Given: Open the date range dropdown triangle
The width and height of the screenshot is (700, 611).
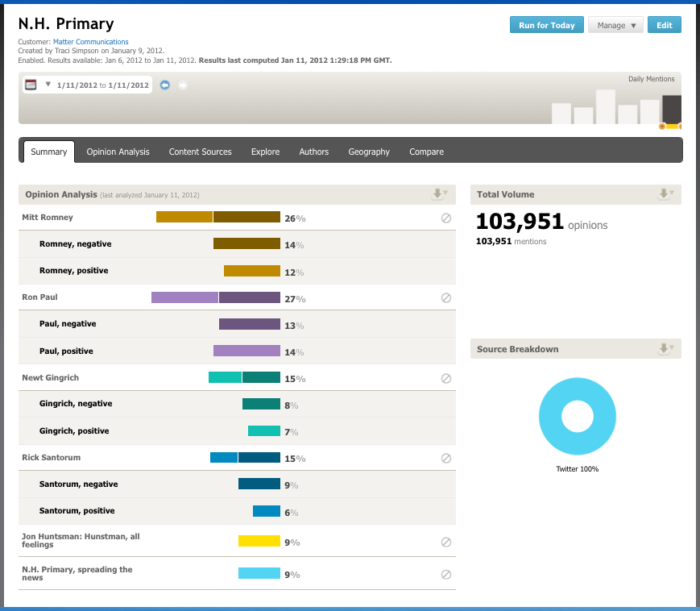Looking at the screenshot, I should [48, 85].
